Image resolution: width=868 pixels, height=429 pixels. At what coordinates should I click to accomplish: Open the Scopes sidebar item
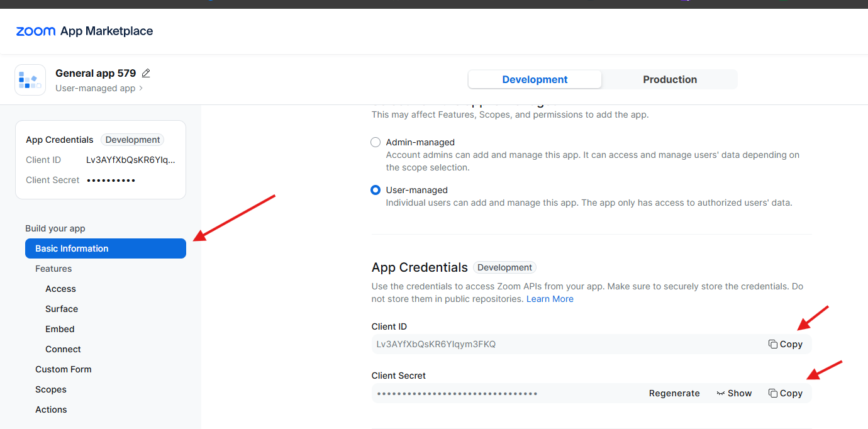tap(51, 389)
